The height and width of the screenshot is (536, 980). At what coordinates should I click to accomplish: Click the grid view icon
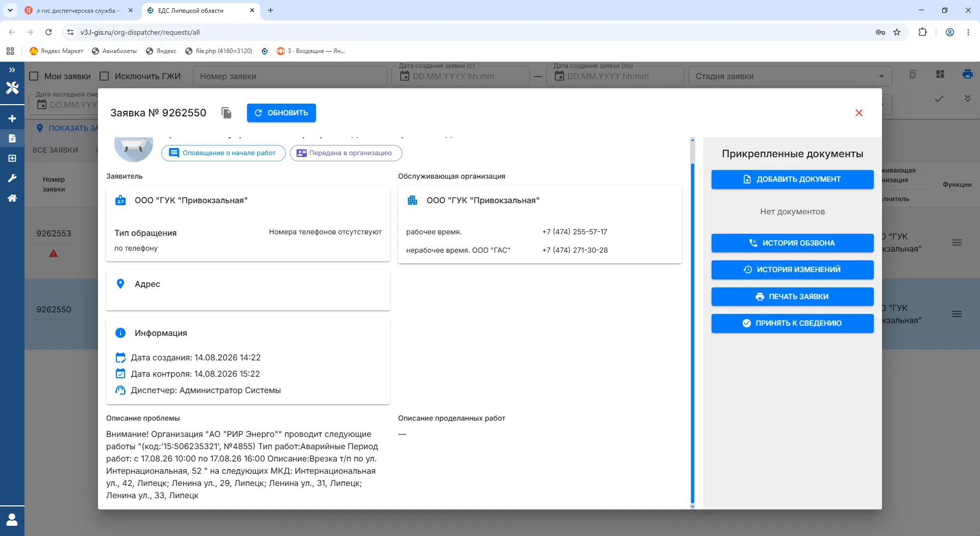[x=940, y=75]
